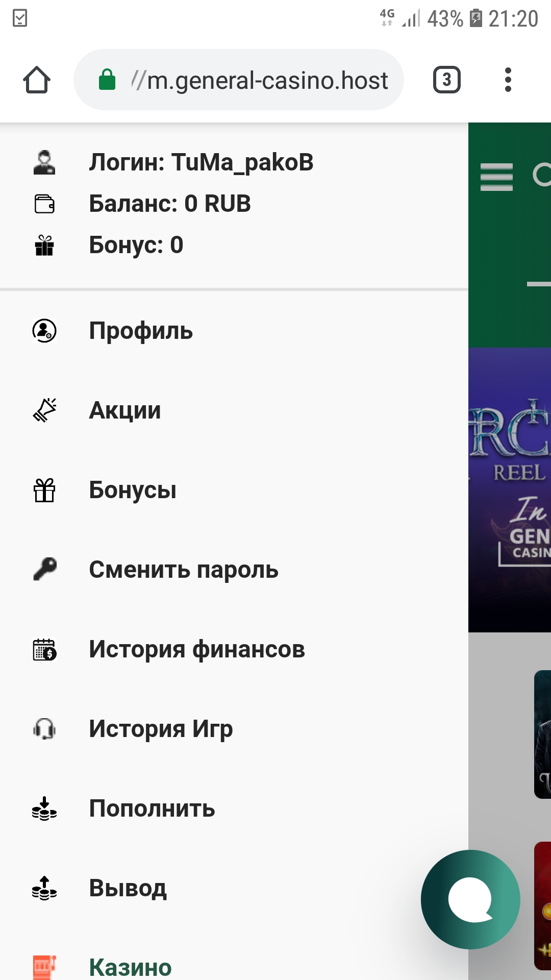Choose Вывод to withdraw funds

coord(234,888)
